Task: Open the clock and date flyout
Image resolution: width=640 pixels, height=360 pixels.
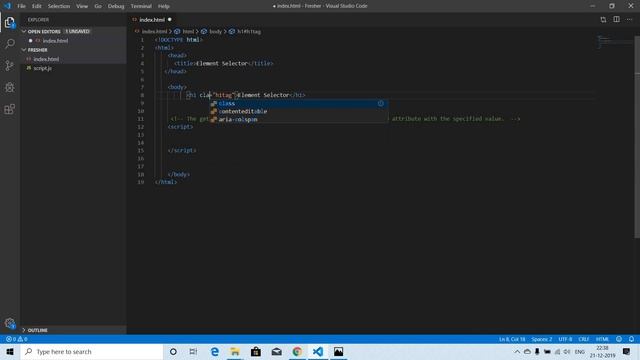Action: coord(602,351)
